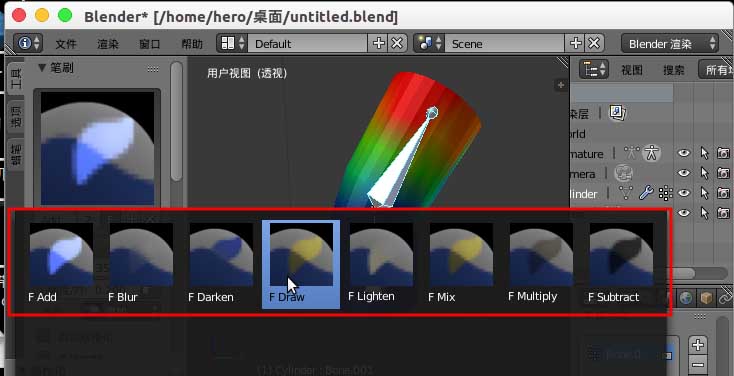Toggle Camera row visibility eye icon
Screen dimensions: 734x376
pyautogui.click(x=684, y=173)
